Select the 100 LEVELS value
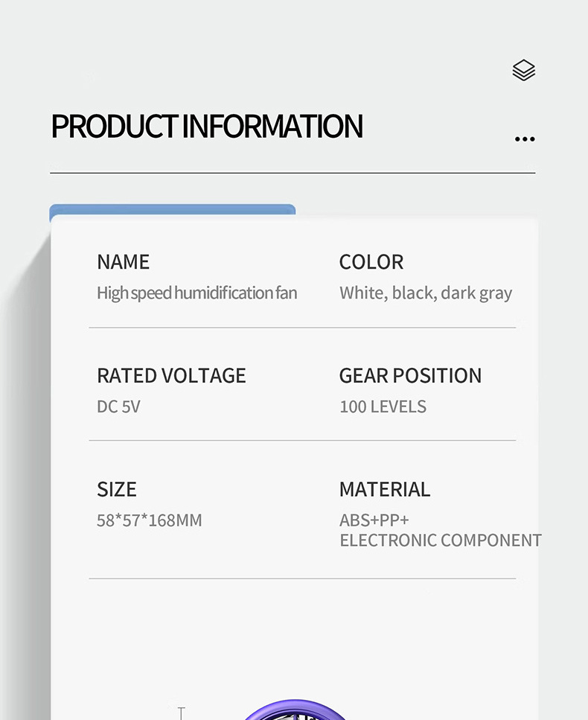 383,407
